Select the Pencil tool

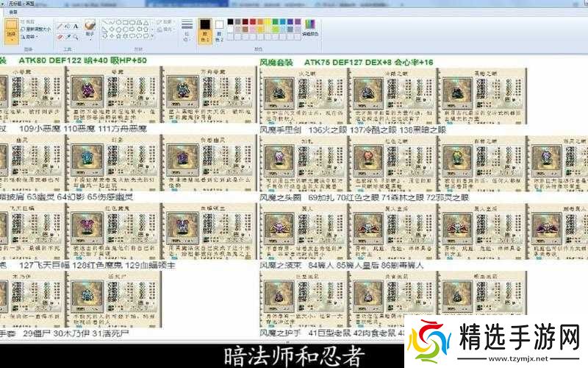click(60, 26)
